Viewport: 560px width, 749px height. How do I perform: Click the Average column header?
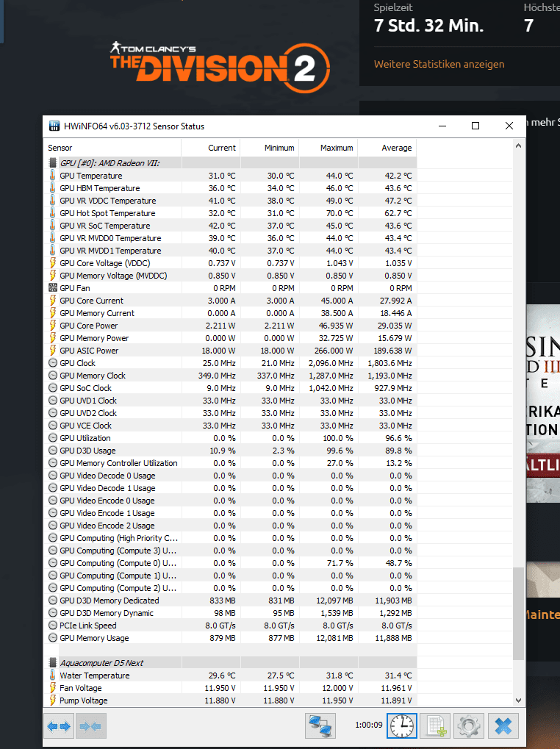pos(387,148)
